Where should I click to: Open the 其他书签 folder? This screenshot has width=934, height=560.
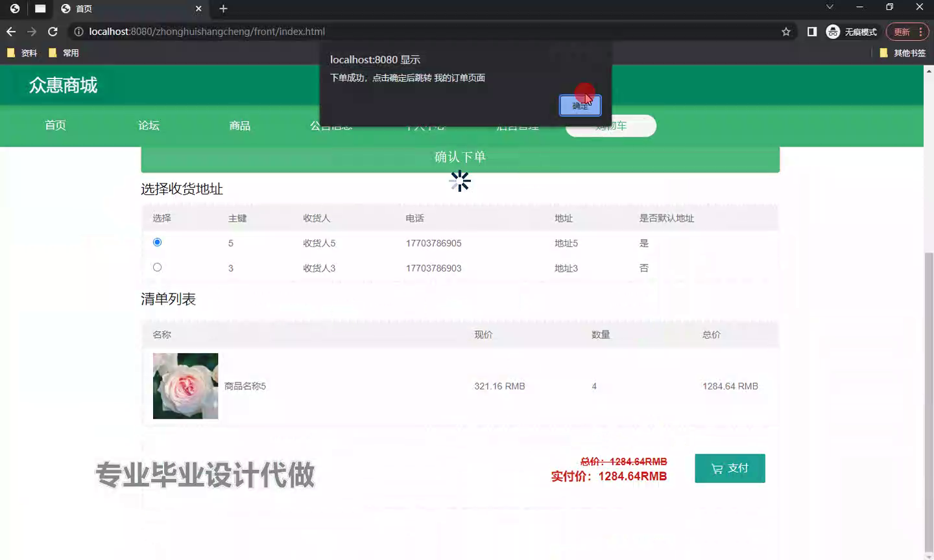[x=902, y=53]
